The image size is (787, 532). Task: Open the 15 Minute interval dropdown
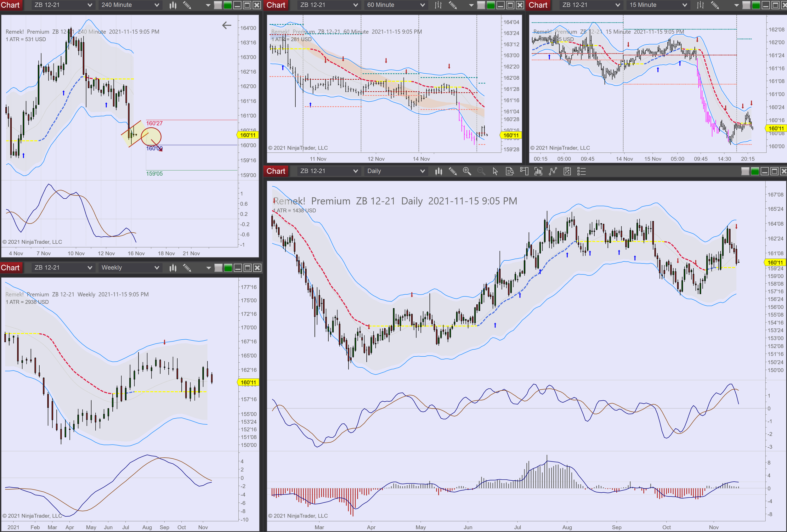658,5
